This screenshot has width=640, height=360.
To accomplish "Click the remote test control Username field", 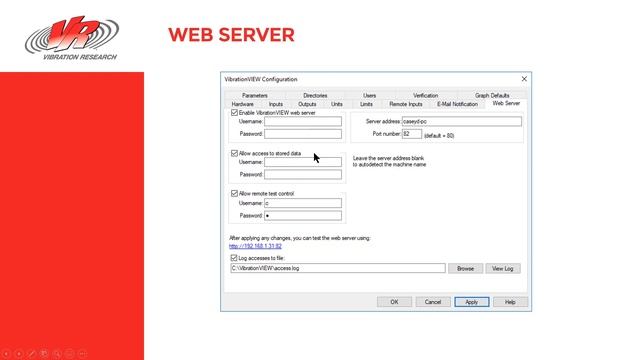I will [x=303, y=203].
